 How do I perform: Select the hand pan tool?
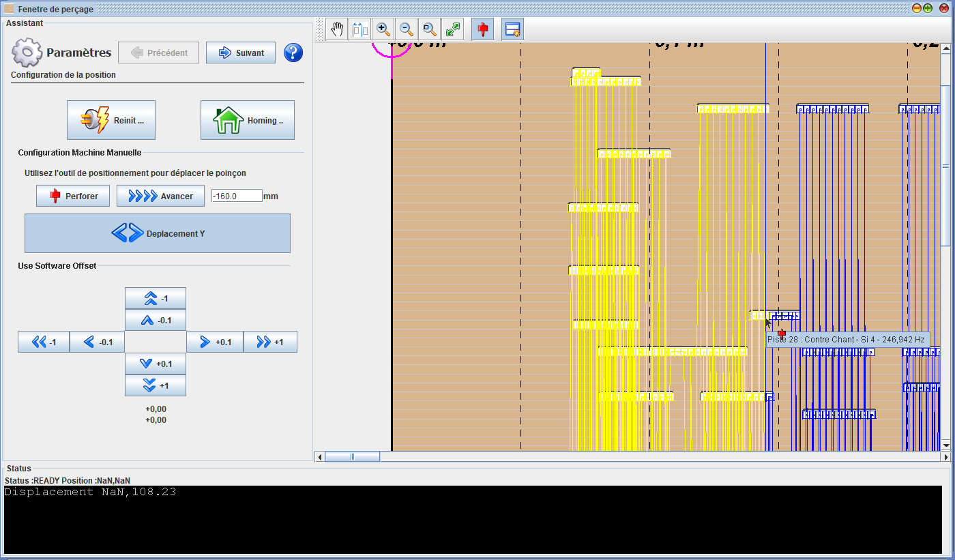tap(337, 29)
